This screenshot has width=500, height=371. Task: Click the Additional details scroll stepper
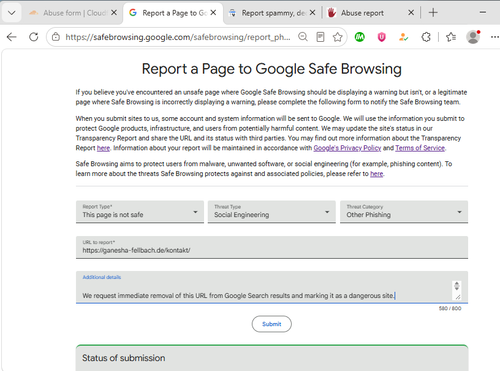[457, 286]
